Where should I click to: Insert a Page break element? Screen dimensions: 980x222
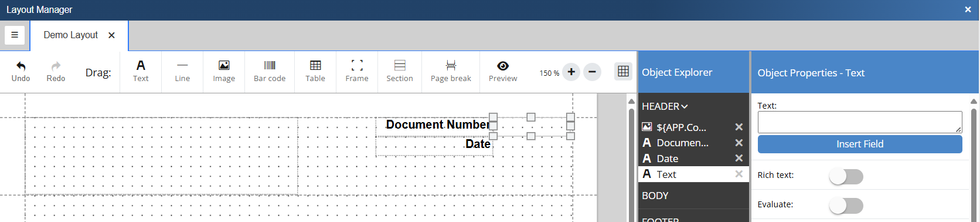[x=451, y=72]
